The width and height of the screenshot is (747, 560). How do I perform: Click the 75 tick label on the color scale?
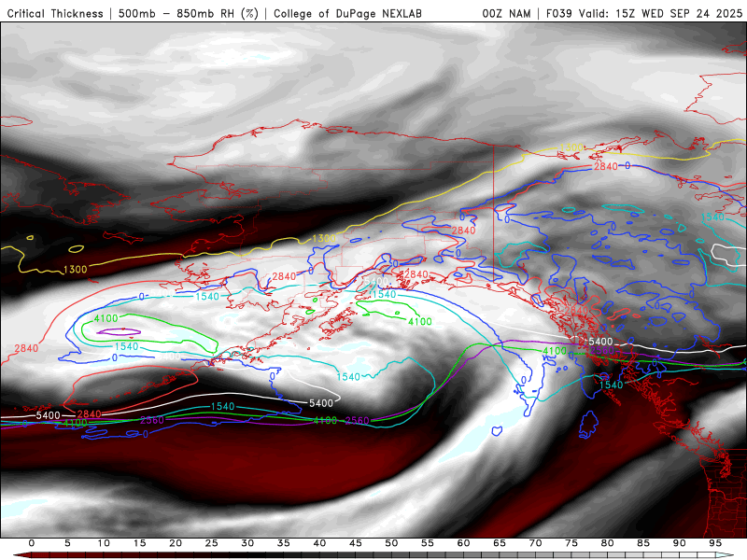tap(571, 543)
